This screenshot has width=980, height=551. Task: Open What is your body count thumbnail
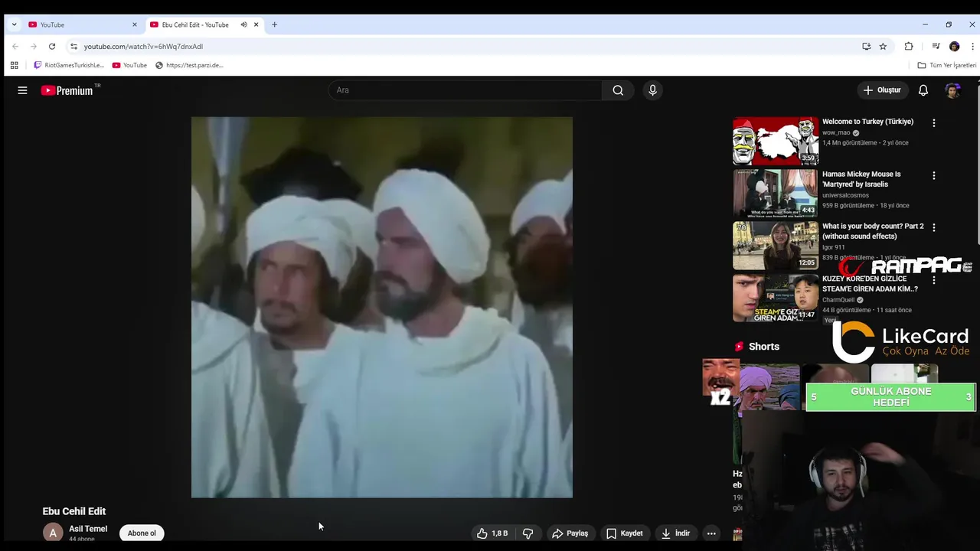[x=775, y=246]
